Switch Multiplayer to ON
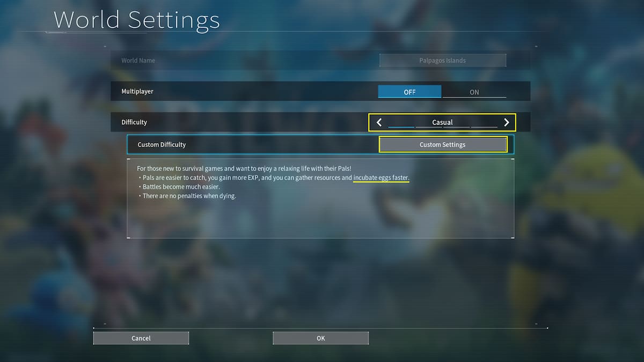Image resolution: width=644 pixels, height=362 pixels. pos(474,92)
